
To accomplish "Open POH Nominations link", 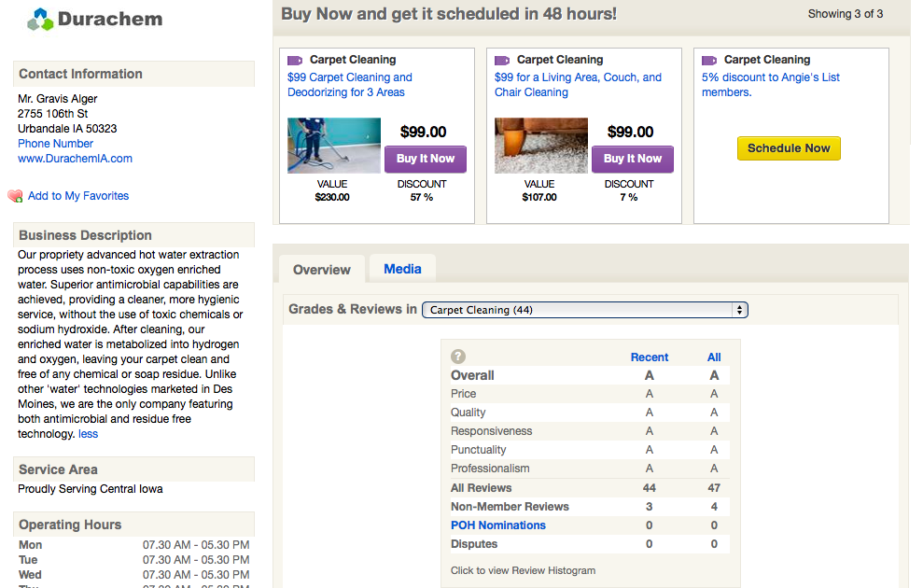I will click(498, 525).
